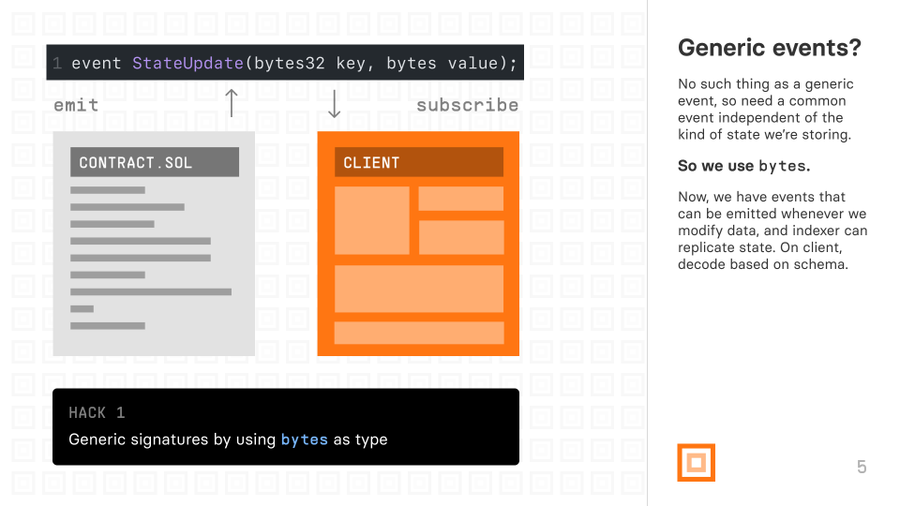This screenshot has height=506, width=900.
Task: Click the 'emit' label
Action: [x=76, y=105]
